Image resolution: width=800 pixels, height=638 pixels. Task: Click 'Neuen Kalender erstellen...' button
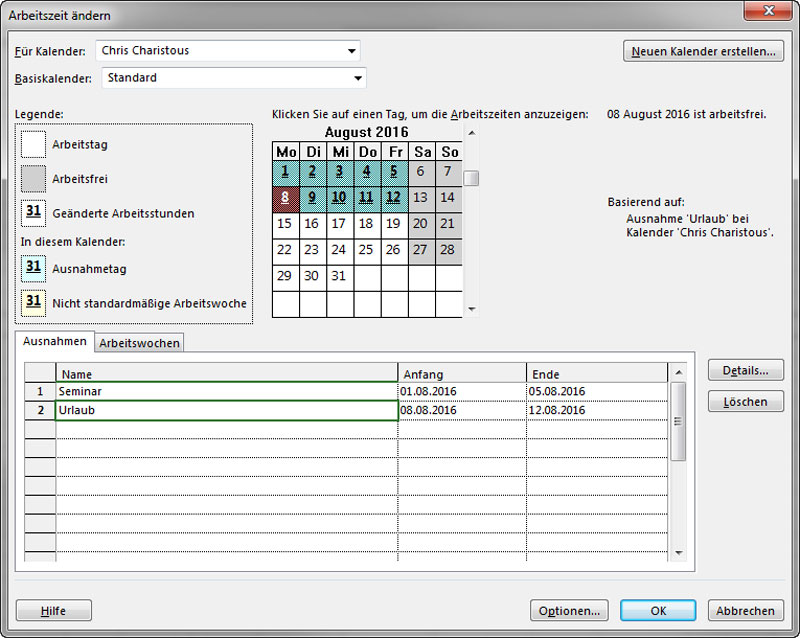(x=703, y=51)
